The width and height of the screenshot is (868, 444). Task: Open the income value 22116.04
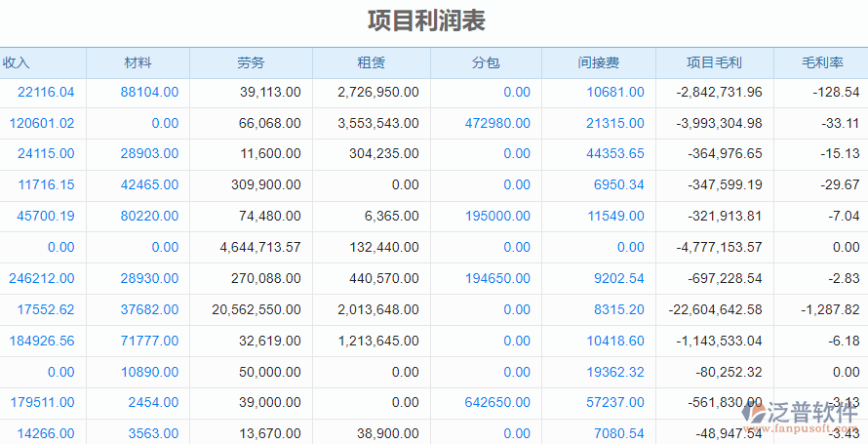[46, 92]
